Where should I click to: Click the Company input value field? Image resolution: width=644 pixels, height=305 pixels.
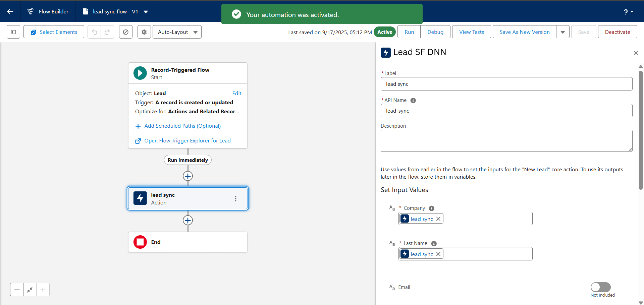(x=466, y=219)
